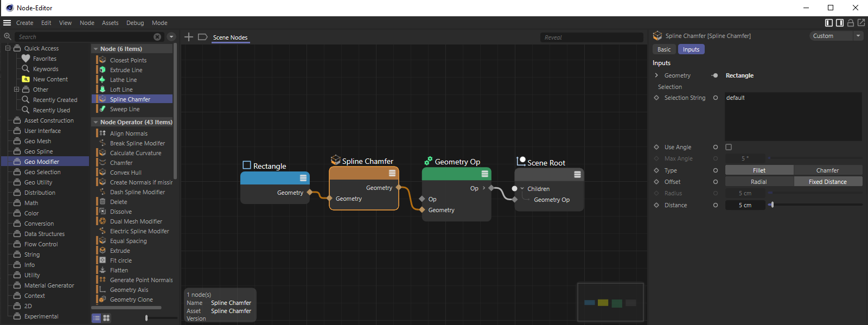Set Type to Chamfer
868x325 pixels.
827,170
